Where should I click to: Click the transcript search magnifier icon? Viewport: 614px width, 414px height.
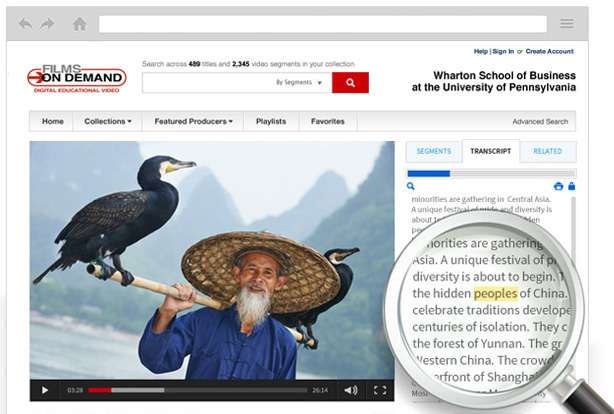(410, 186)
